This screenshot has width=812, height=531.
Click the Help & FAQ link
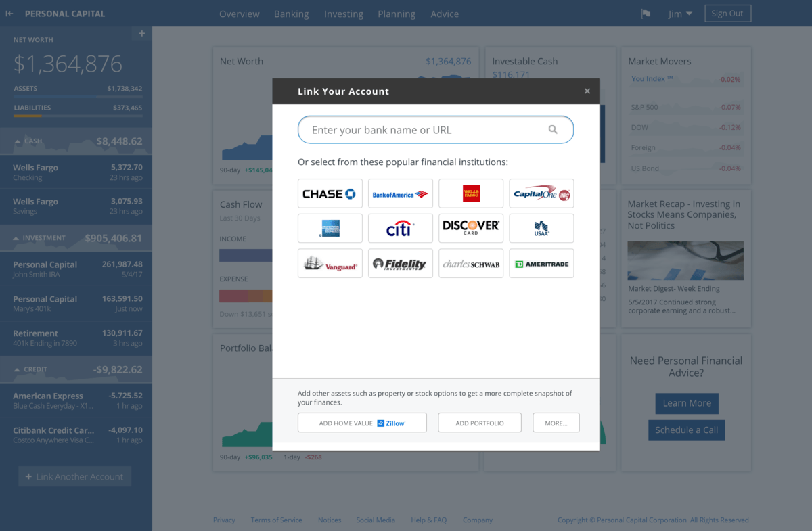click(429, 520)
